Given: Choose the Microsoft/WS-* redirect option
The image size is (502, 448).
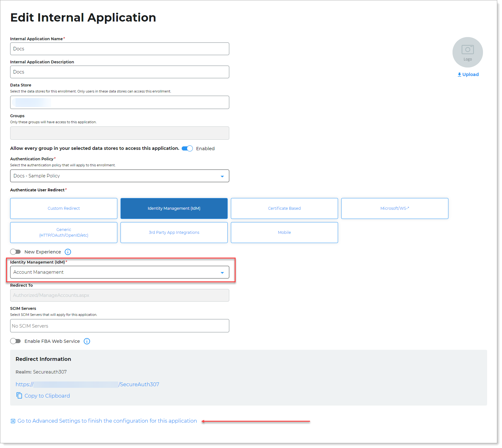Looking at the screenshot, I should click(394, 208).
